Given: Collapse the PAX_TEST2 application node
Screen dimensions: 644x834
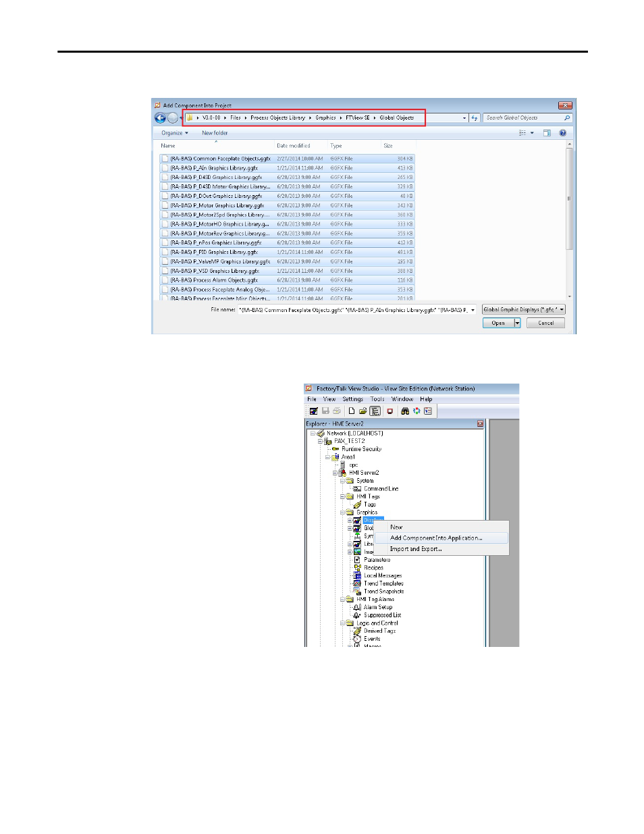Looking at the screenshot, I should pyautogui.click(x=321, y=441).
